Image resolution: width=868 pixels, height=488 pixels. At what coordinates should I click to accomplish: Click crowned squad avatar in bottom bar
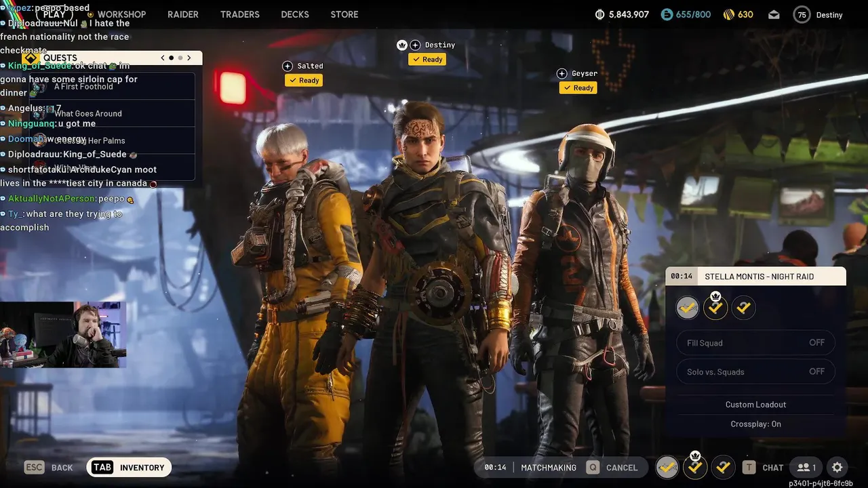point(695,467)
